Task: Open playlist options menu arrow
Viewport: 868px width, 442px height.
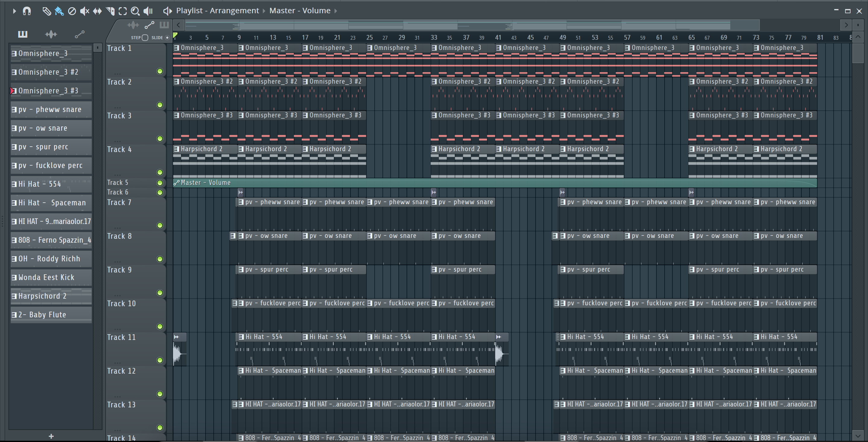Action: click(14, 11)
